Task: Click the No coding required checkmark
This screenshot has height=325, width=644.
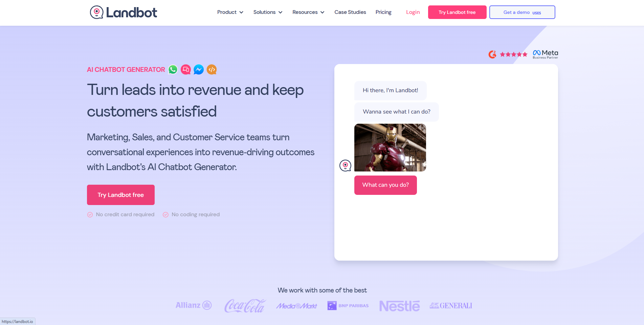Action: pyautogui.click(x=165, y=215)
